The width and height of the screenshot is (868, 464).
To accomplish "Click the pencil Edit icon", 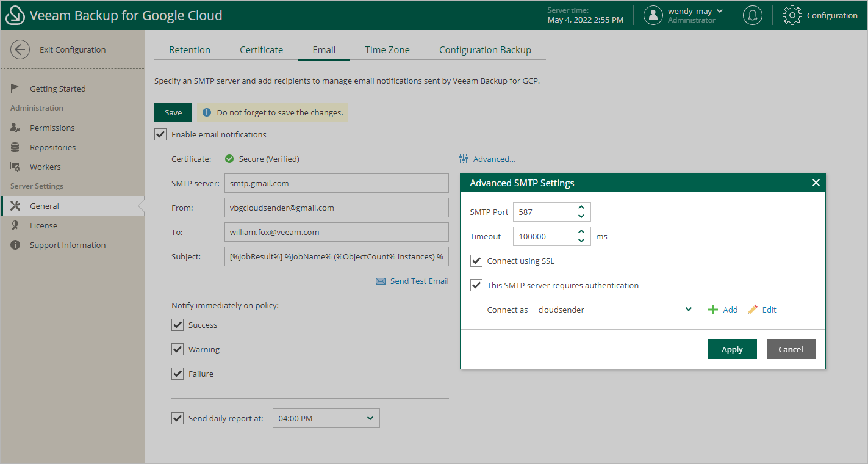I will [x=753, y=310].
